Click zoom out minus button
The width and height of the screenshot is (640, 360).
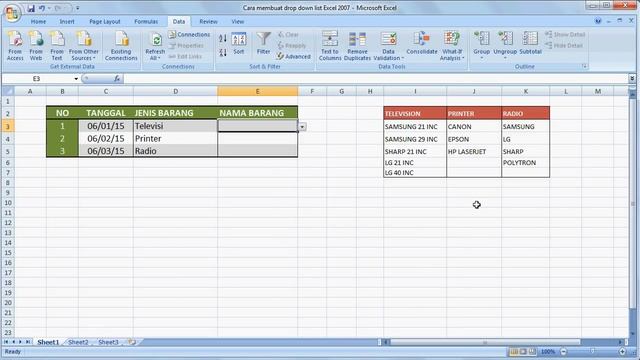click(x=564, y=351)
